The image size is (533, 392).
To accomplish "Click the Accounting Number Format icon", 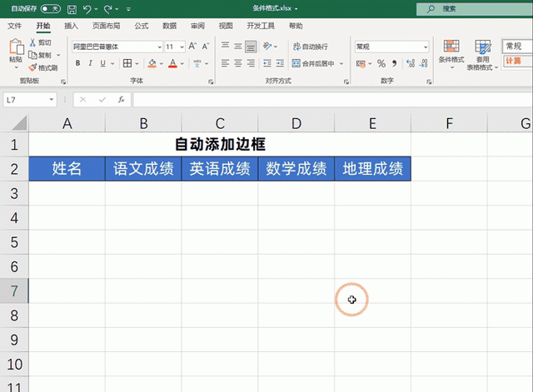I will tap(361, 63).
